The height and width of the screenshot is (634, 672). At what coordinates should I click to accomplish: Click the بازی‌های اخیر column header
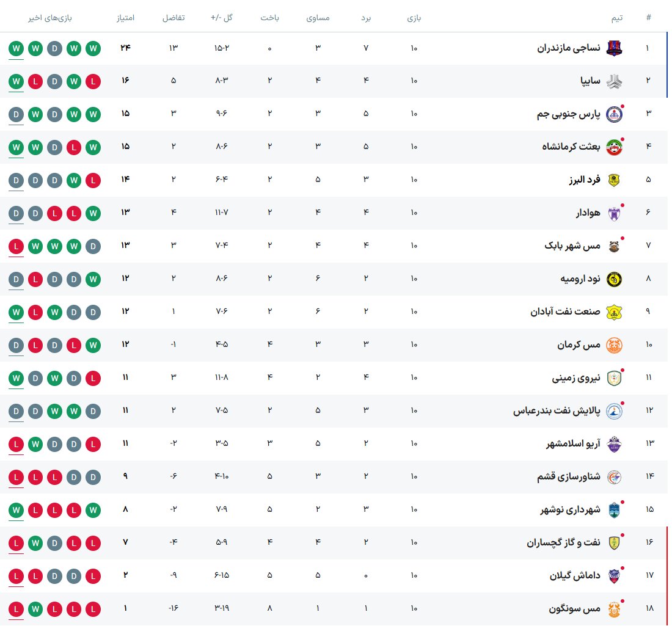click(x=50, y=18)
